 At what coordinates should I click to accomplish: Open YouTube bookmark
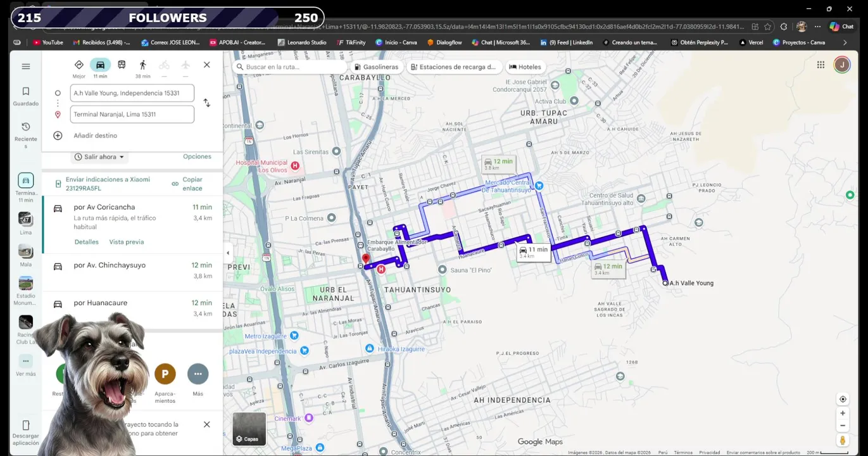[x=47, y=42]
